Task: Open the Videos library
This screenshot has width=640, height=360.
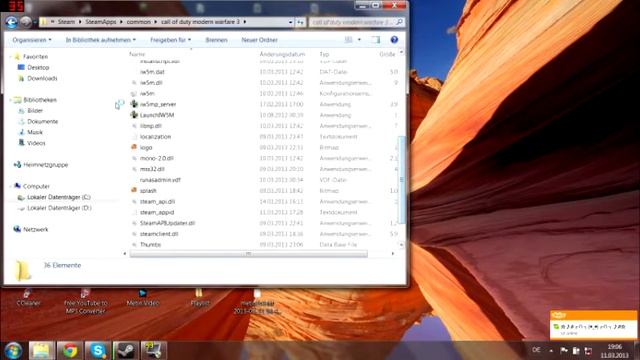Action: (x=36, y=143)
